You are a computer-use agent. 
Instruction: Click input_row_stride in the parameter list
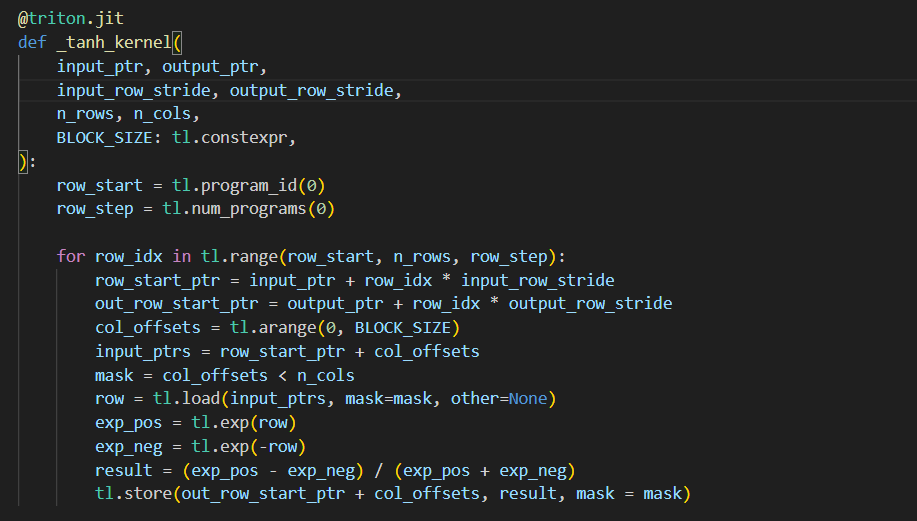(x=133, y=91)
